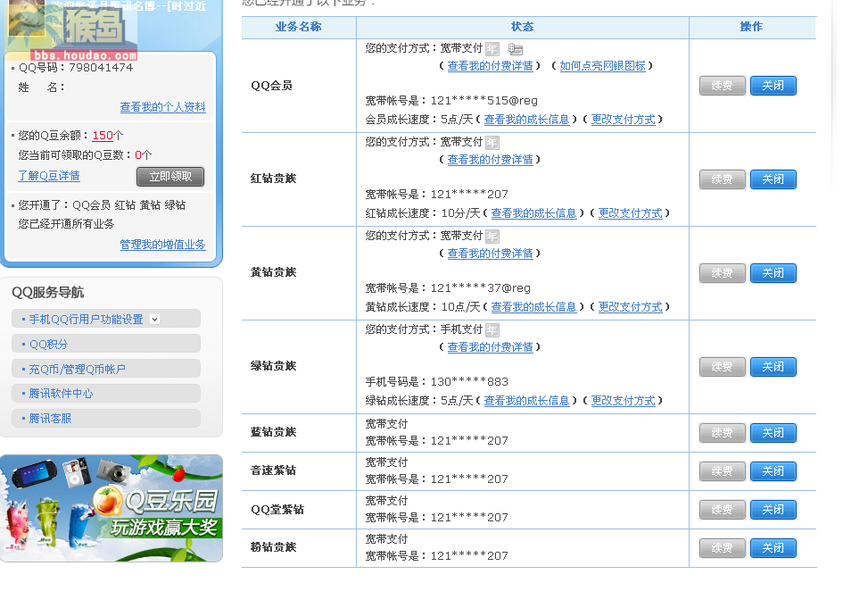Click 立即领取 button for Q豆

point(170,177)
